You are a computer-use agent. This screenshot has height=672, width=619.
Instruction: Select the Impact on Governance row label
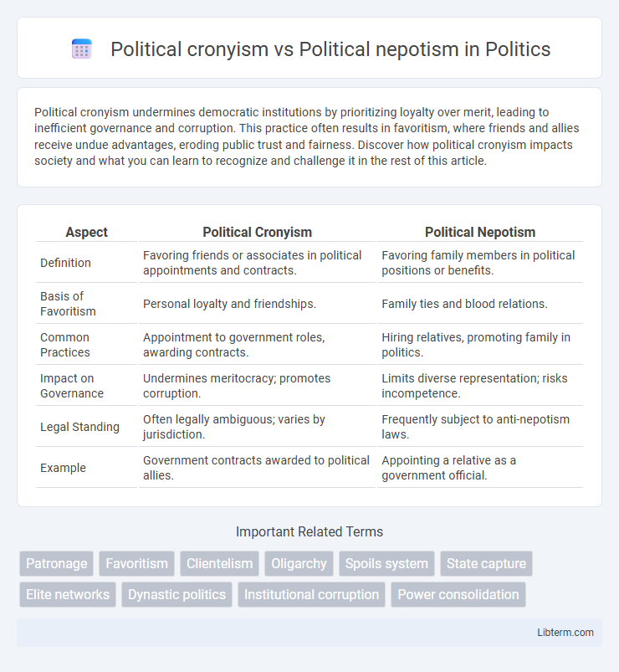72,386
